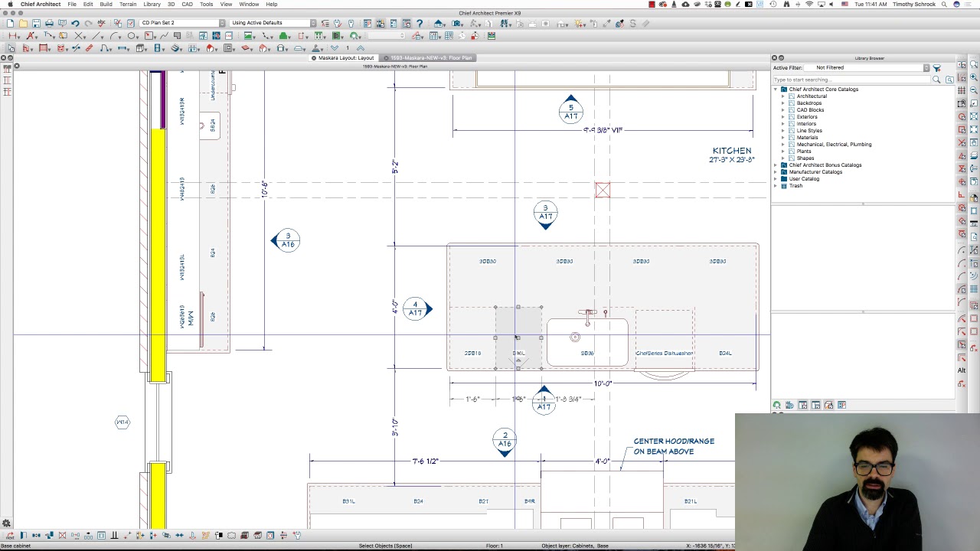Select the Zoom In magnifier tool

coord(974,77)
